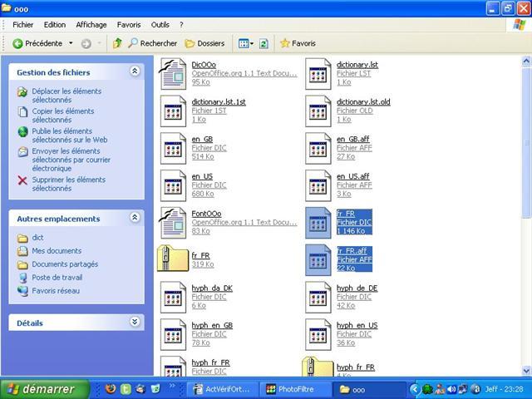
Task: Click the up-one-folder toolbar icon
Action: 117,43
